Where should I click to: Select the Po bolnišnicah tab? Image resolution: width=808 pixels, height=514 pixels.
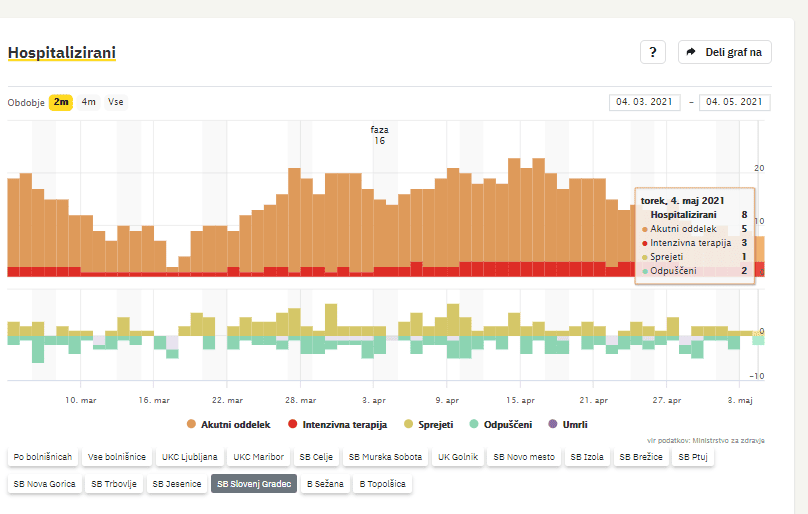[42, 458]
